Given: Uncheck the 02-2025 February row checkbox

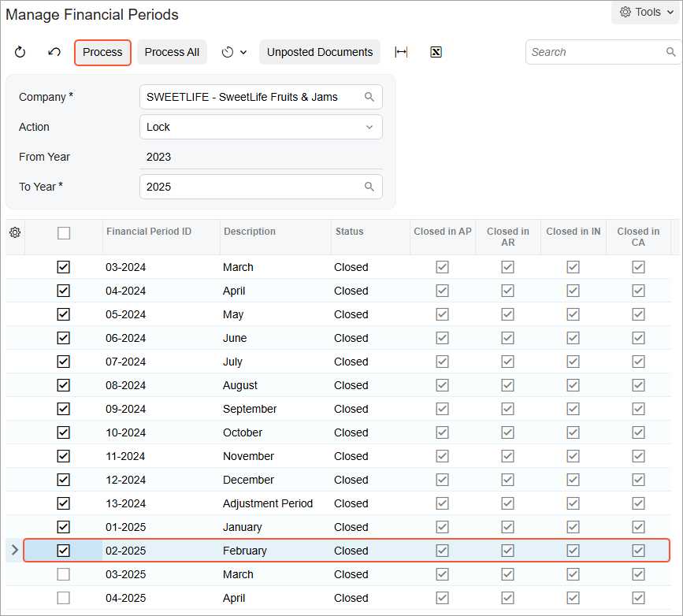Looking at the screenshot, I should (64, 551).
